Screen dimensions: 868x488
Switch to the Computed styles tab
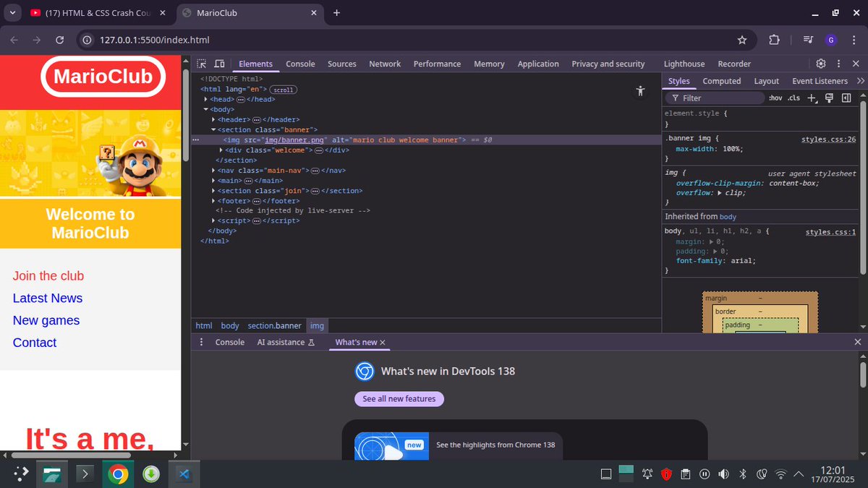click(722, 81)
